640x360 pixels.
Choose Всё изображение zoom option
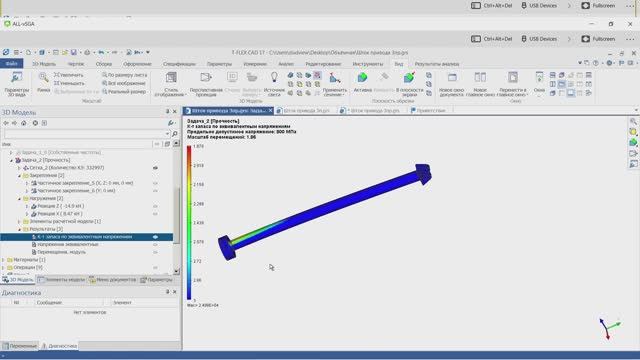point(124,83)
